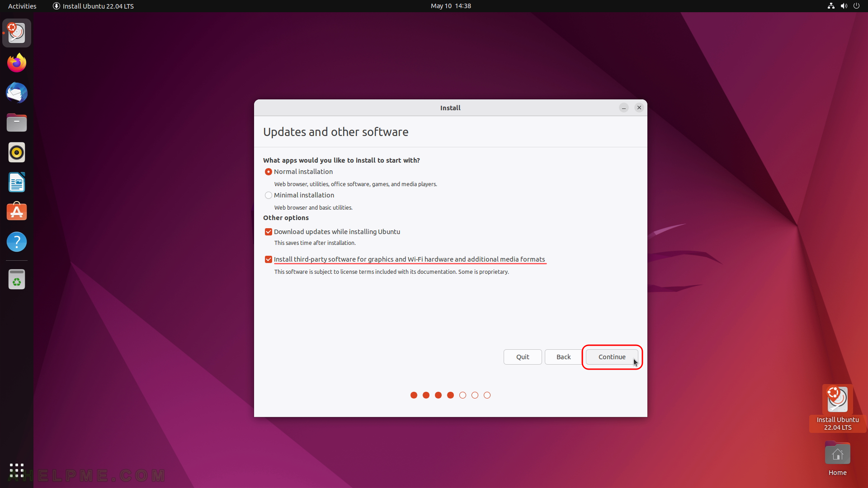This screenshot has width=868, height=488.
Task: Open the Activities overview
Action: click(x=22, y=6)
